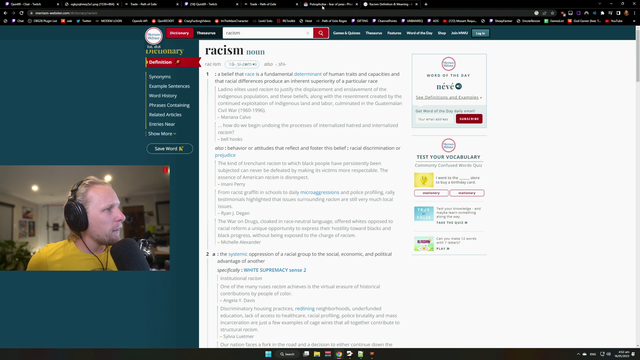Bookmark this page with the star icon
Screen dimensions: 640x360
coord(553,13)
